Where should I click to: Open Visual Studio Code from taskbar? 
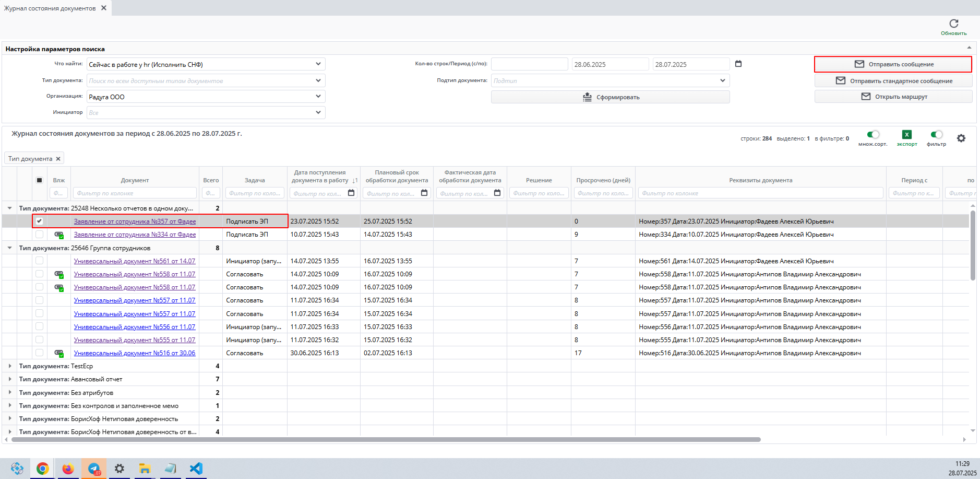[196, 469]
